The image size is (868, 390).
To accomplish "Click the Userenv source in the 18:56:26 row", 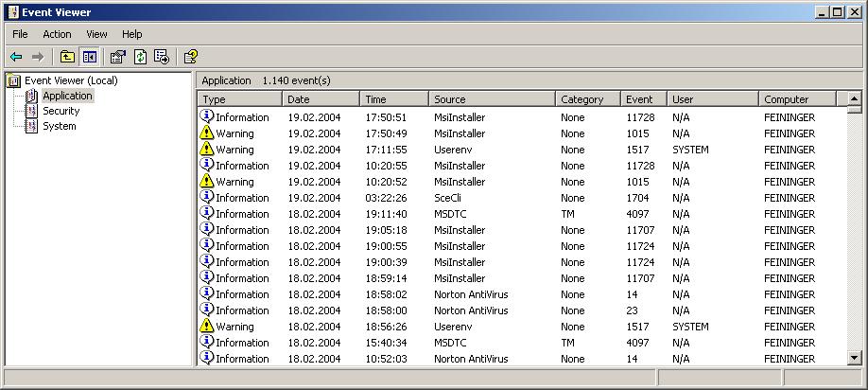I will pyautogui.click(x=453, y=327).
